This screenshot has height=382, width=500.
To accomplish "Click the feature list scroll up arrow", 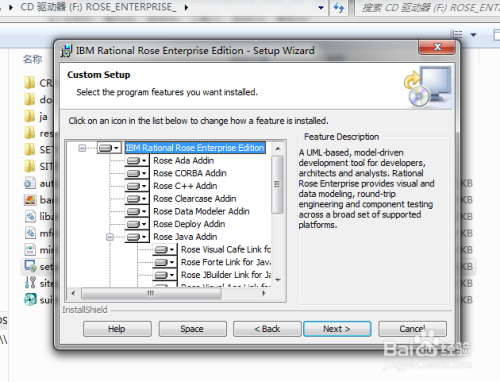I will click(278, 148).
